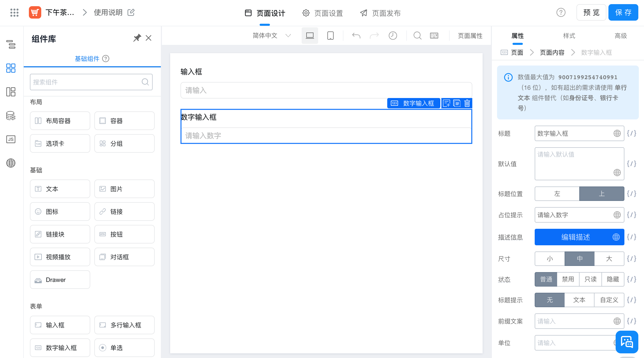644x358 pixels.
Task: Select the 视频播放 component
Action: pyautogui.click(x=60, y=257)
